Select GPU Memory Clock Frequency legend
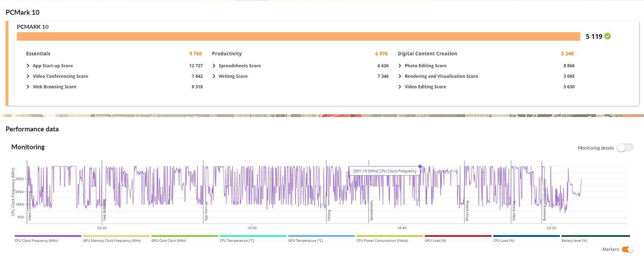Screen dimensions: 644x267 coord(116,236)
